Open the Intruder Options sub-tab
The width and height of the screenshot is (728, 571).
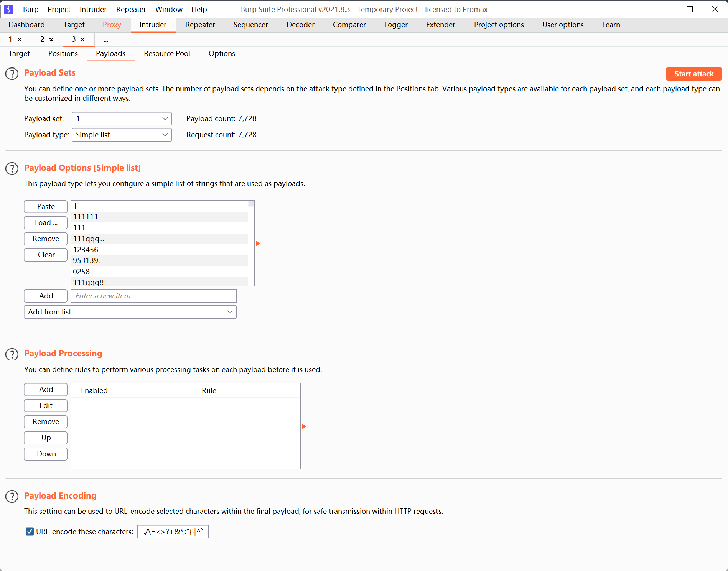coord(222,53)
